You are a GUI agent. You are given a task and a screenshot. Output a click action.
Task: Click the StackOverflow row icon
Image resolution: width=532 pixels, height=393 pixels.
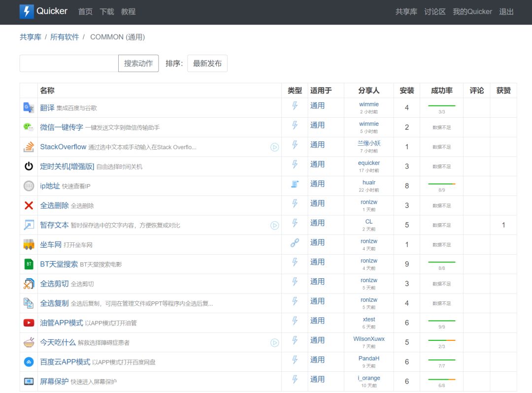coord(29,147)
